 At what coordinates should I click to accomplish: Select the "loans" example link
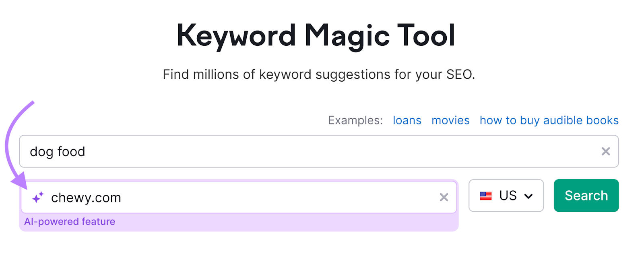[407, 120]
